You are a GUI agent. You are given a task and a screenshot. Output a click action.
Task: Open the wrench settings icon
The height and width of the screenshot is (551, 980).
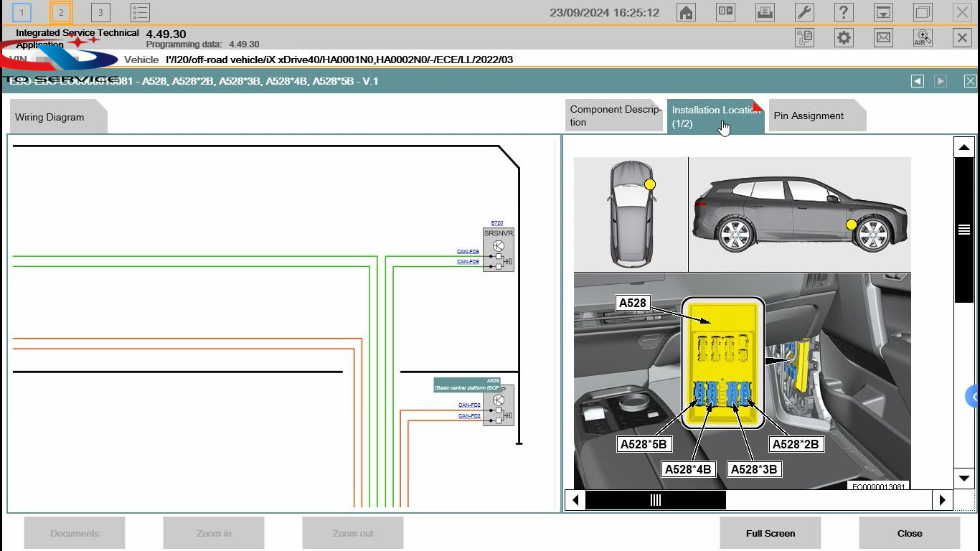tap(804, 12)
